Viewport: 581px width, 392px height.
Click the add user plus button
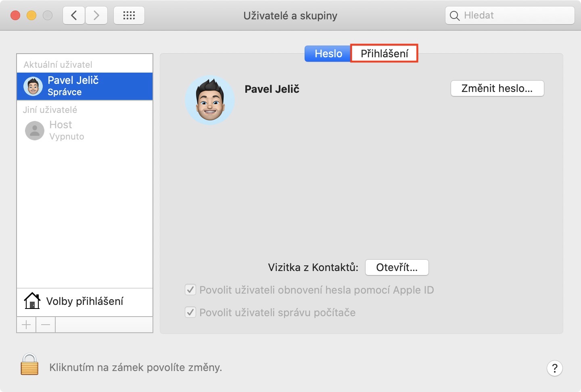(26, 325)
